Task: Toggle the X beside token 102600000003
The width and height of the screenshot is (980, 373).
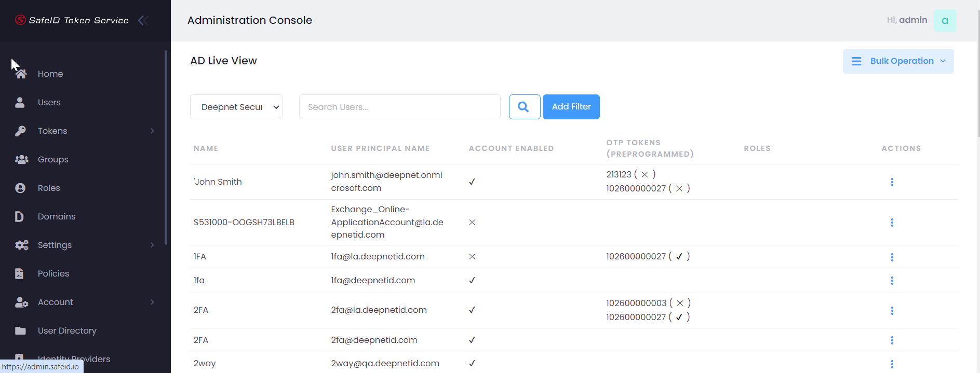Action: 680,303
